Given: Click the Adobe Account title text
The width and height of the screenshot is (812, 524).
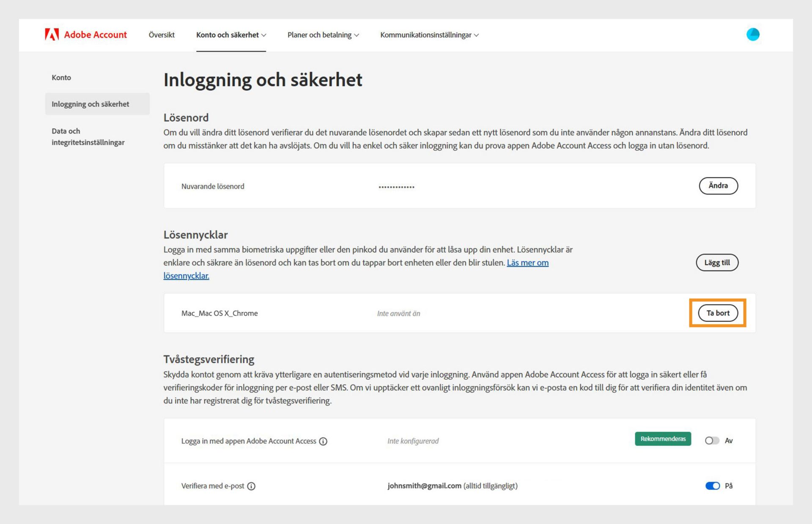Looking at the screenshot, I should (95, 35).
